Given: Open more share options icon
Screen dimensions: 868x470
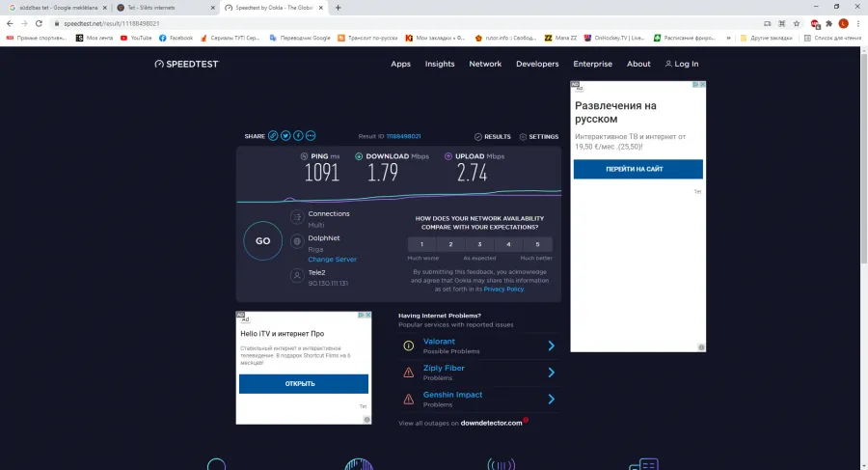Looking at the screenshot, I should [x=311, y=136].
